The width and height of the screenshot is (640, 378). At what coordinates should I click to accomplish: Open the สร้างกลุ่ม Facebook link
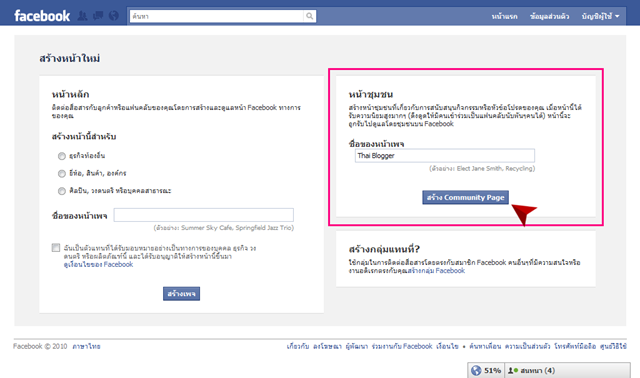click(x=436, y=271)
